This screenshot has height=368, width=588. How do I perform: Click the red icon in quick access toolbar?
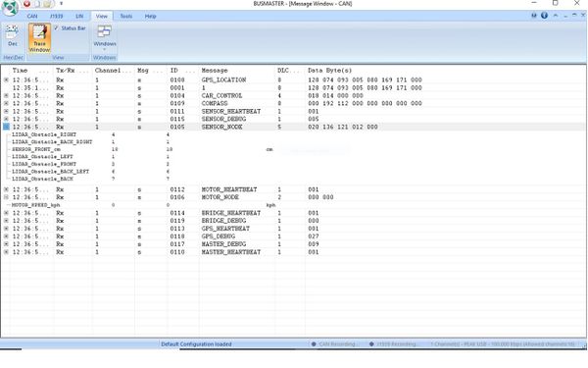click(x=27, y=4)
